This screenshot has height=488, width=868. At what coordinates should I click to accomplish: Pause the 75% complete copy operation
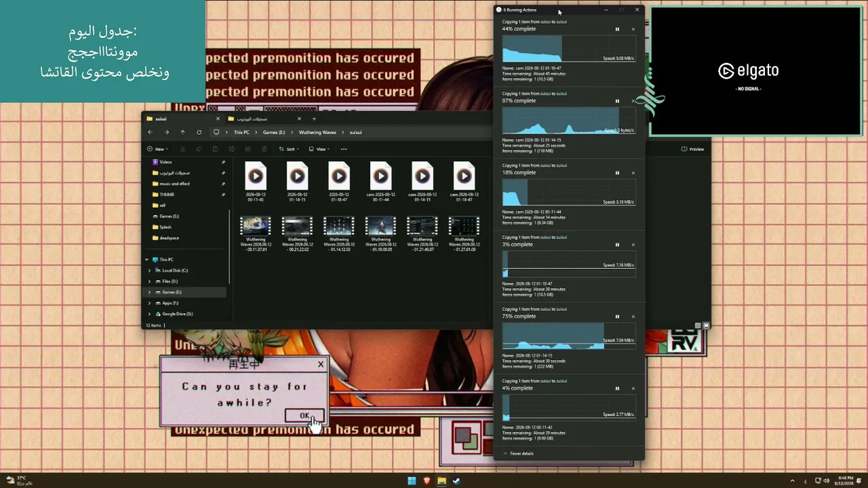coord(617,317)
